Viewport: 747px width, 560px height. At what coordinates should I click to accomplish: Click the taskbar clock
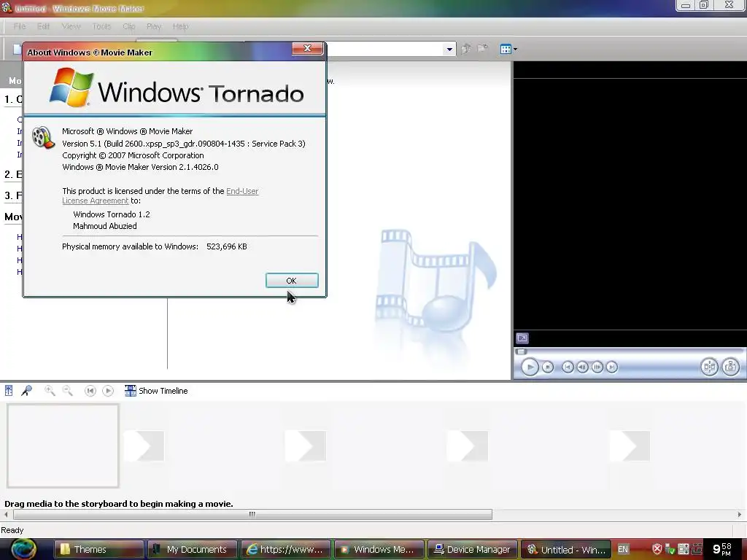pyautogui.click(x=722, y=549)
